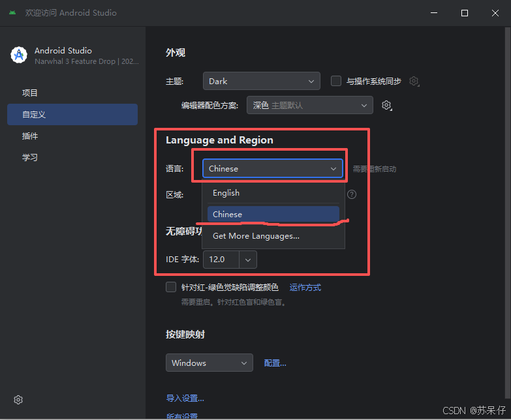This screenshot has height=420, width=511.
Task: Click the Android icon in title bar
Action: 12,12
